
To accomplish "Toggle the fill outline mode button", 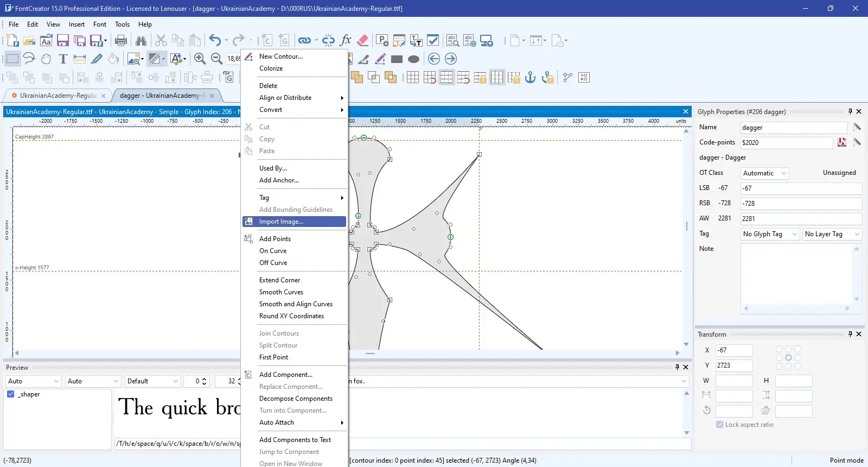I will 155,59.
